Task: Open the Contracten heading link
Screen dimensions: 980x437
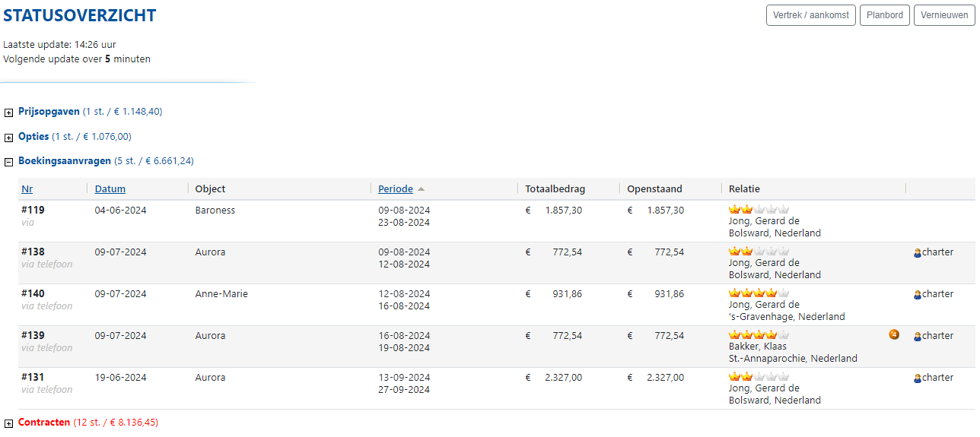Action: [44, 423]
